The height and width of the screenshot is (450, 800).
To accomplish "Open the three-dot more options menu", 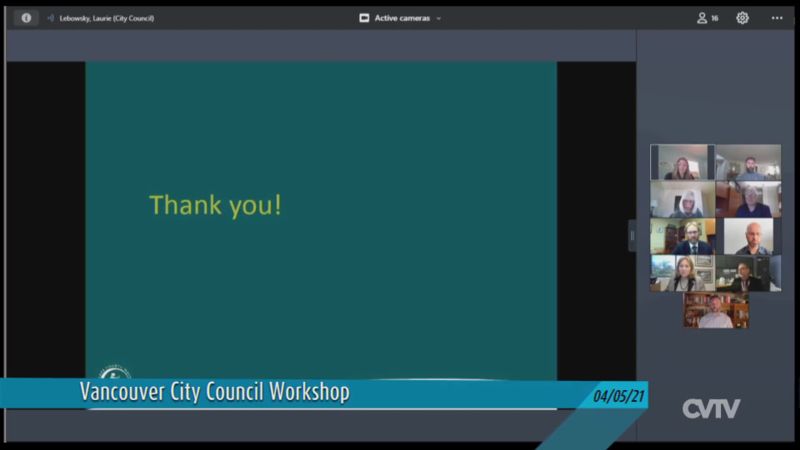I will [x=777, y=18].
